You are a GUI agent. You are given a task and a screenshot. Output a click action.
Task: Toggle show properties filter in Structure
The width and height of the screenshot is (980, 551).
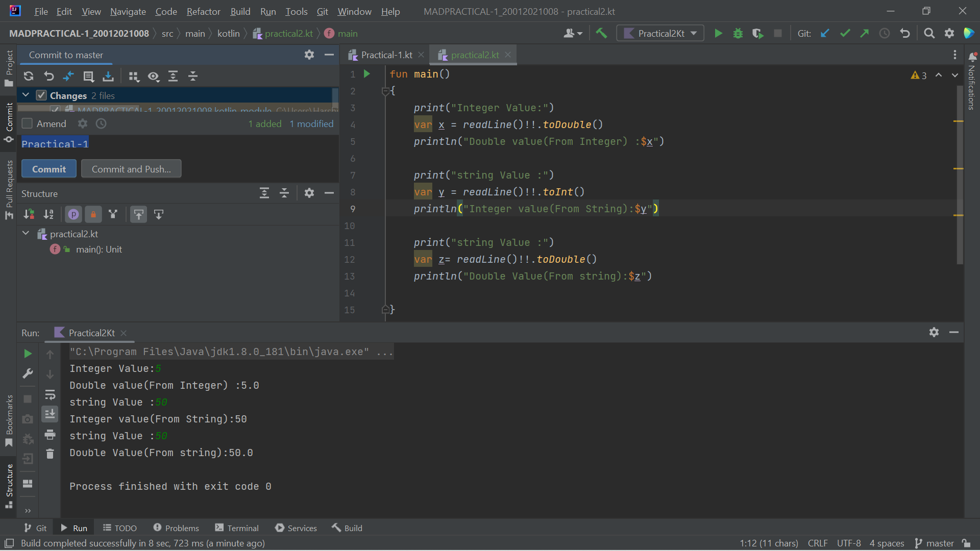point(73,215)
